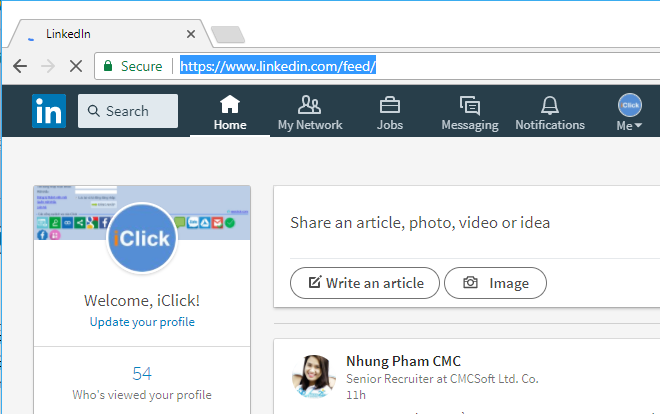Image resolution: width=660 pixels, height=414 pixels.
Task: Click the 'Welcome, iClick!' text
Action: (x=142, y=300)
